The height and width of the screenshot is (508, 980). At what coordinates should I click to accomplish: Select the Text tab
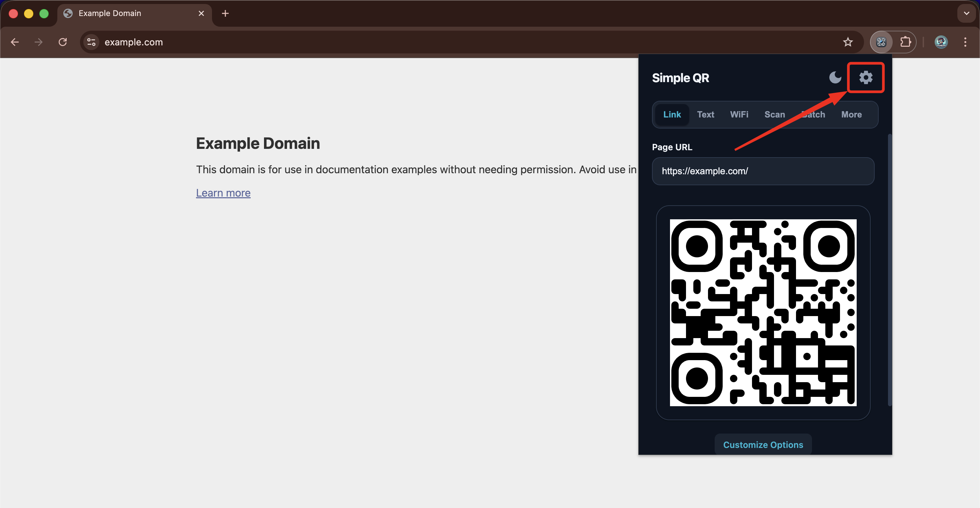click(705, 114)
